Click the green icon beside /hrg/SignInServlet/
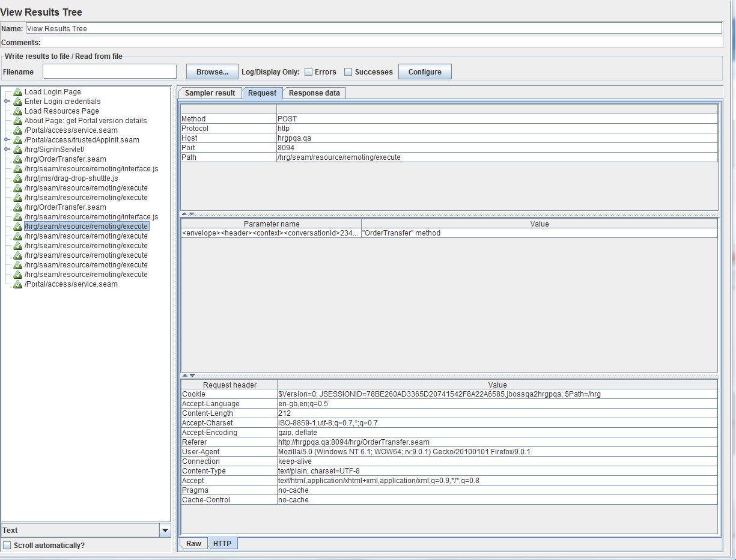 [17, 150]
